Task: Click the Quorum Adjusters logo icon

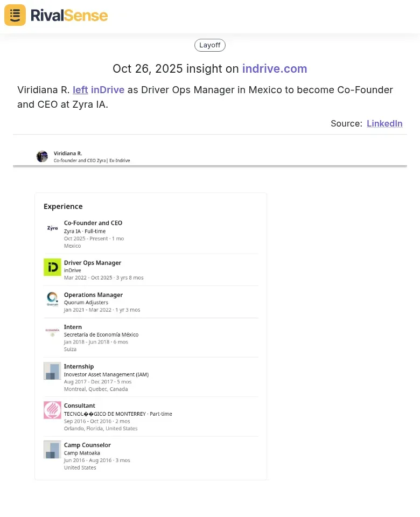Action: click(52, 299)
